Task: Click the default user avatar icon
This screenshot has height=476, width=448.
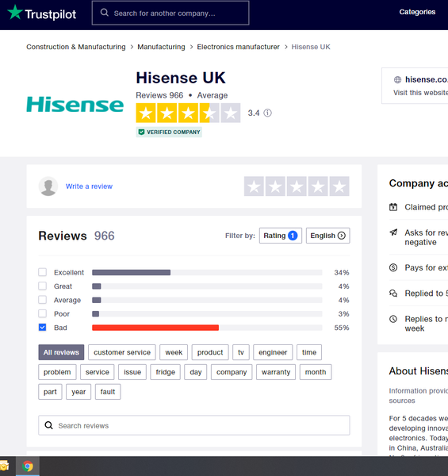Action: coord(48,186)
